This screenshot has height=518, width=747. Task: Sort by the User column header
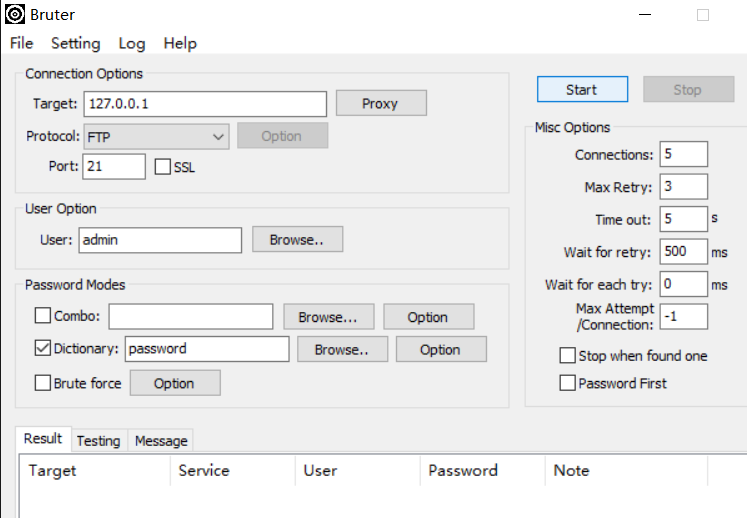click(x=357, y=471)
